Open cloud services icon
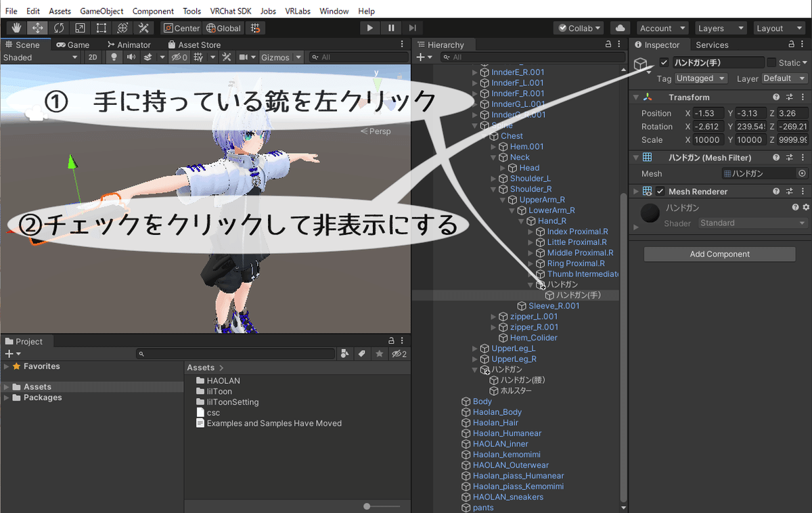Viewport: 812px width, 513px height. click(621, 28)
